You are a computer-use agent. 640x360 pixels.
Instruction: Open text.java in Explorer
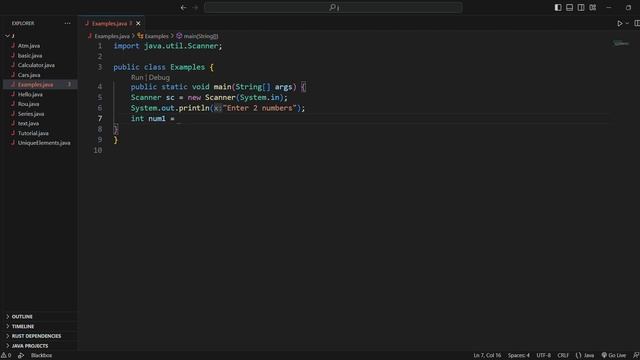[x=29, y=123]
